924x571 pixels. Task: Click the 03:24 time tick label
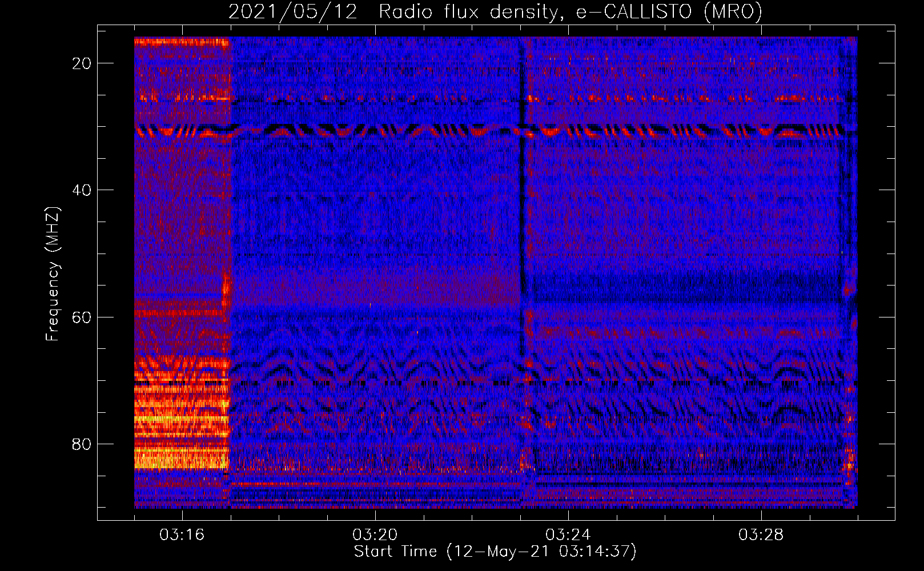568,534
